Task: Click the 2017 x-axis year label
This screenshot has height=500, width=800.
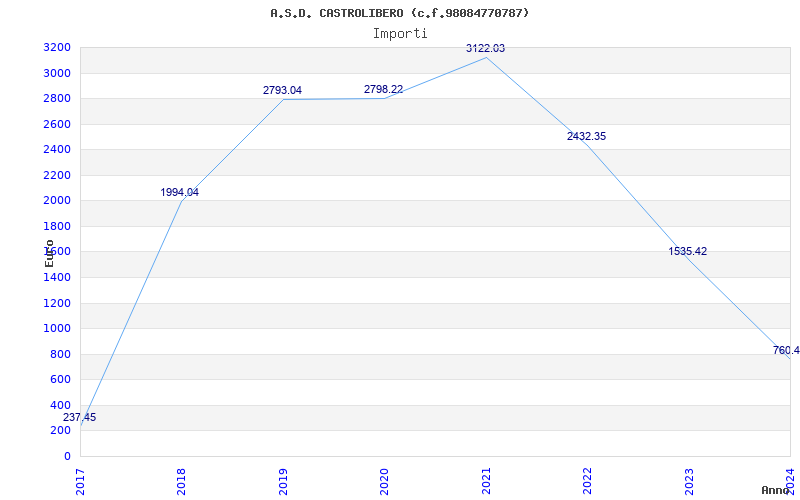Action: pos(81,482)
